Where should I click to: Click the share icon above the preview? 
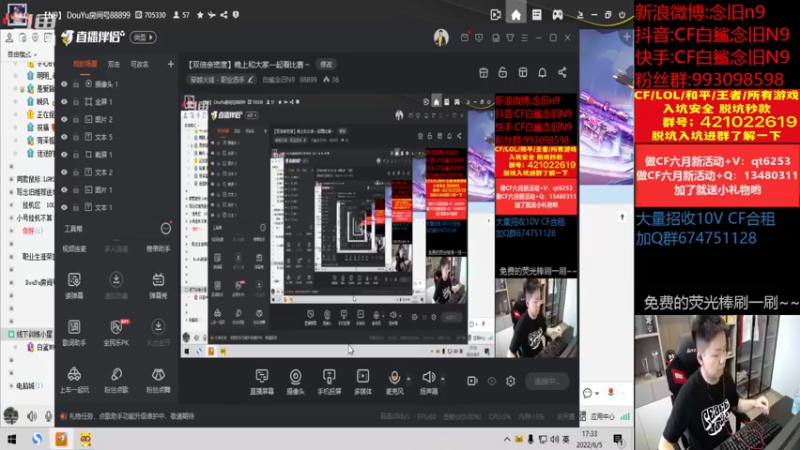click(562, 72)
